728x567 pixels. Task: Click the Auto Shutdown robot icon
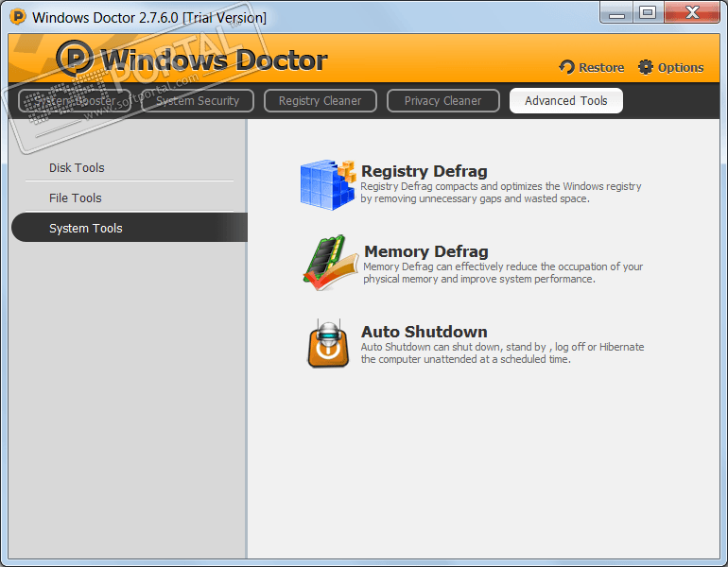click(x=328, y=344)
